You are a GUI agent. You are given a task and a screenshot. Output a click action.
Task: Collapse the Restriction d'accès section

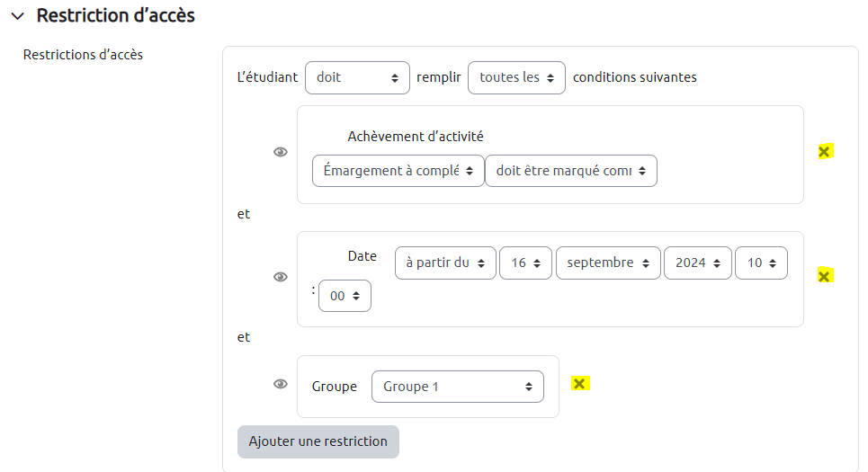point(18,15)
